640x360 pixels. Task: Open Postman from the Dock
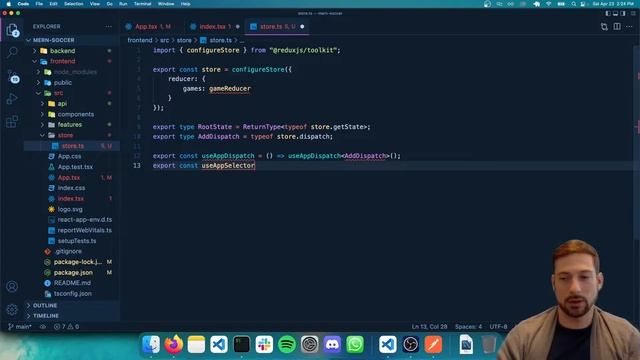click(x=433, y=344)
